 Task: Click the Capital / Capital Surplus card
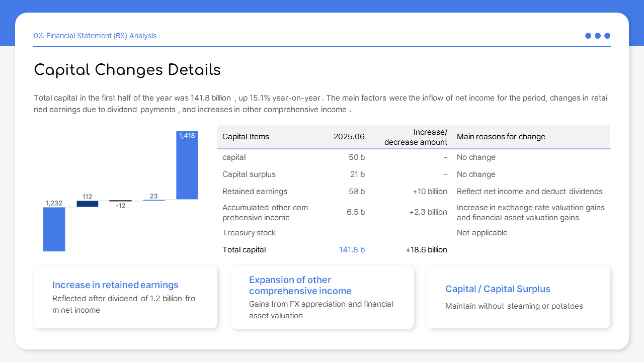click(x=518, y=297)
